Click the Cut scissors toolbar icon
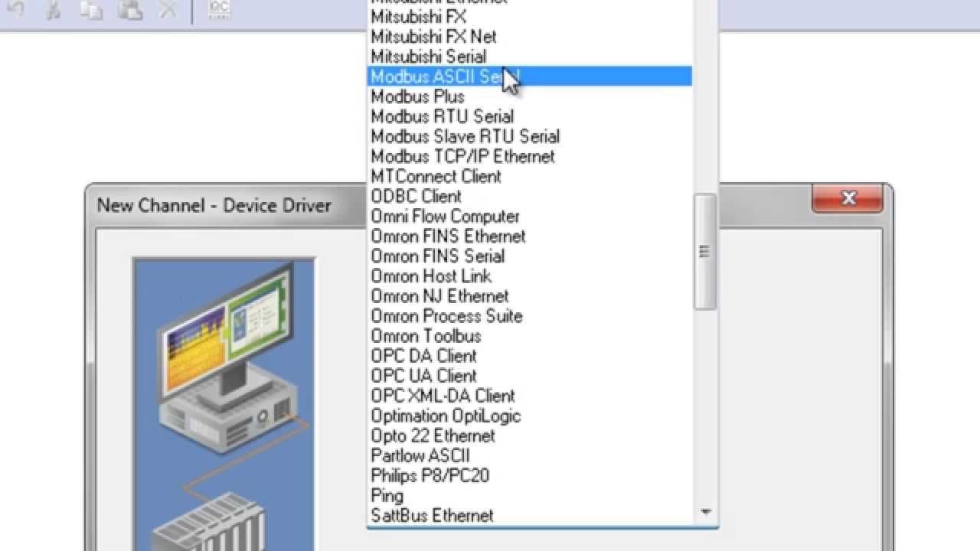Screen dimensions: 980x551 pos(53,10)
